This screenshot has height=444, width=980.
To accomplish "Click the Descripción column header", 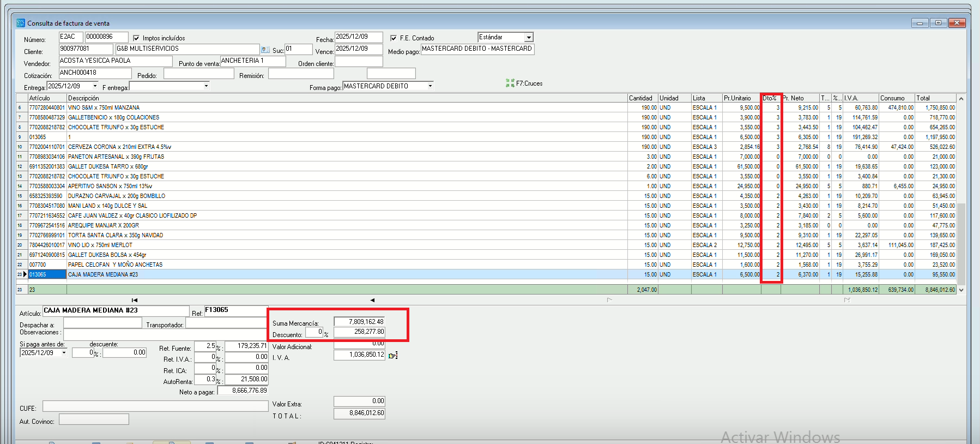I will (x=347, y=98).
